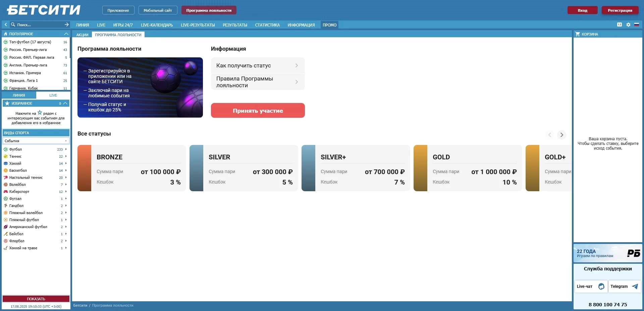Viewport: 644px width, 311px height.
Task: Open LIVE-КАЛЕНДАРЬ in navigation menu
Action: [x=157, y=25]
